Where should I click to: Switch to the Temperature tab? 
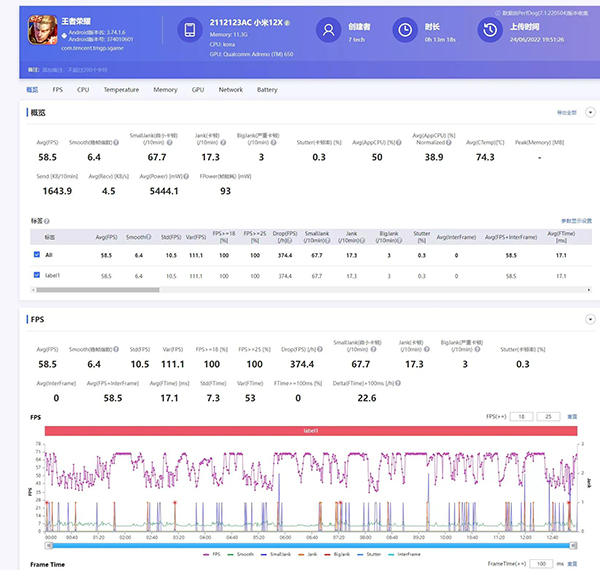(121, 90)
